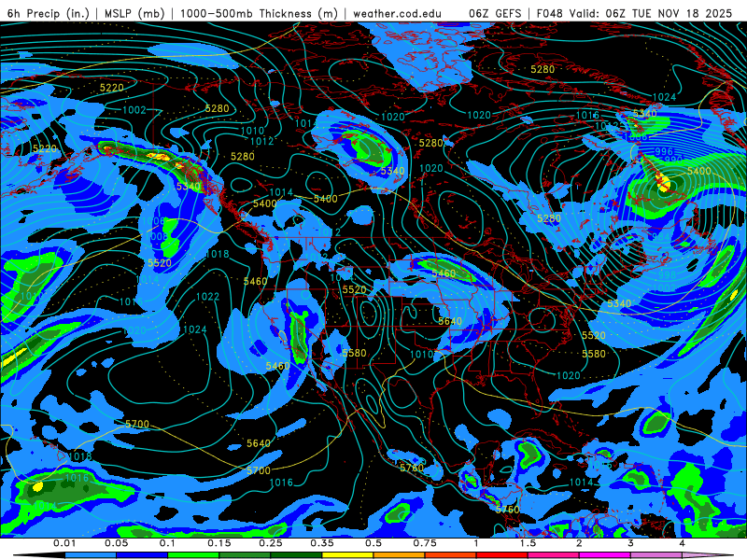Click the 1012 label below 1010

(262, 141)
